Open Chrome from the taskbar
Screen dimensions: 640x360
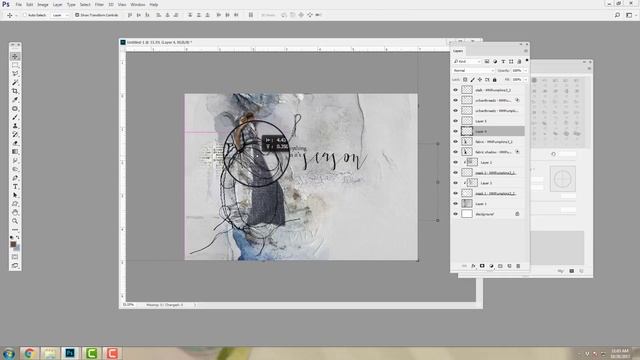[x=29, y=353]
